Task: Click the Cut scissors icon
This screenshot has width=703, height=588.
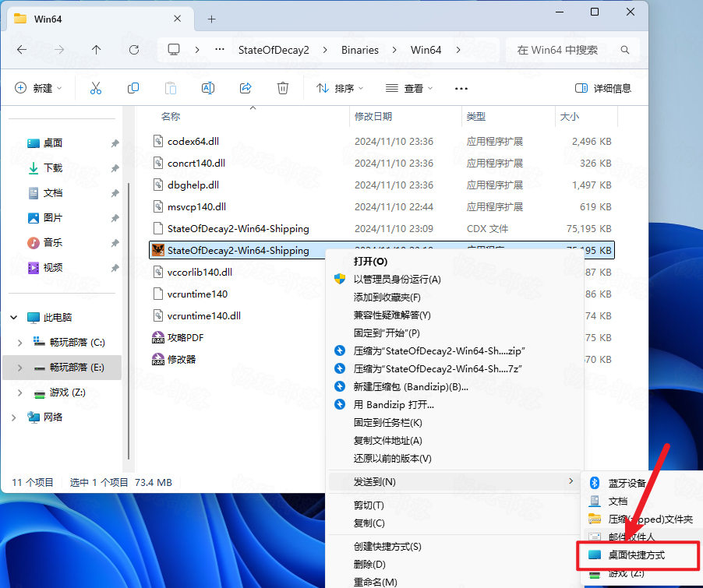Action: (96, 88)
